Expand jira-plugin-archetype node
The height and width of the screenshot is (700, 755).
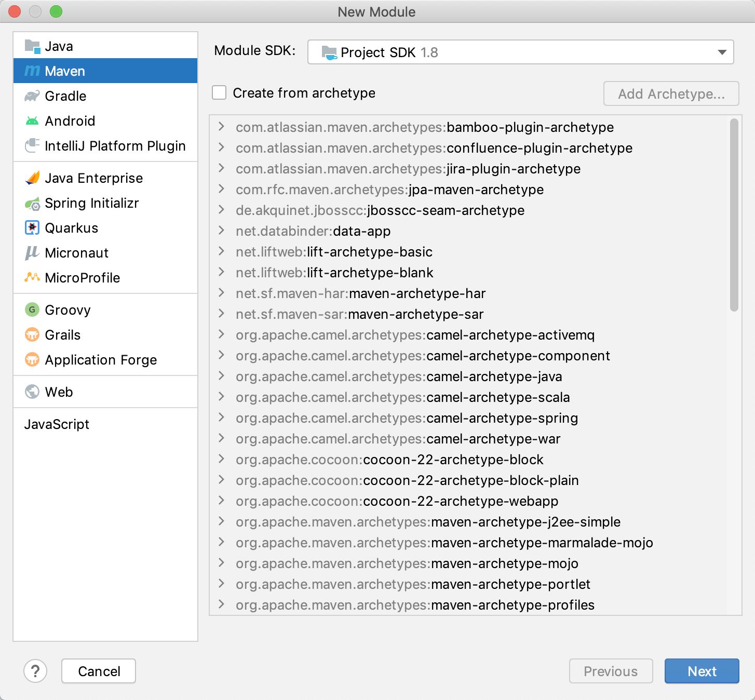click(222, 168)
